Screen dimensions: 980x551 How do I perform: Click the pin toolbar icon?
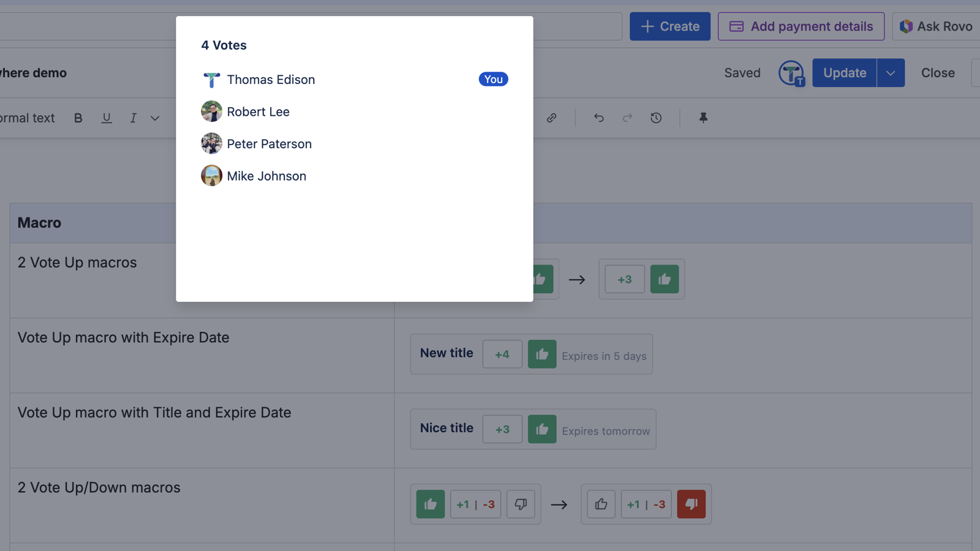703,118
